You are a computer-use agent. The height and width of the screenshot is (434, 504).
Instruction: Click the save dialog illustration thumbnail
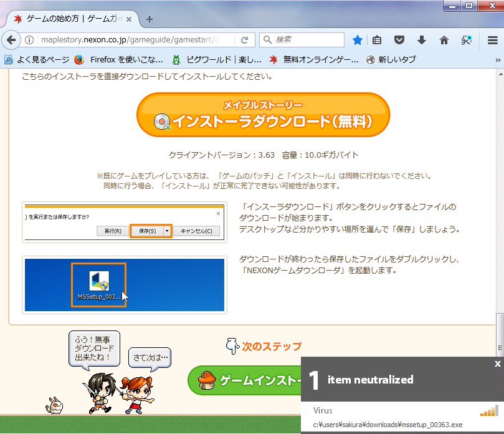pos(125,222)
